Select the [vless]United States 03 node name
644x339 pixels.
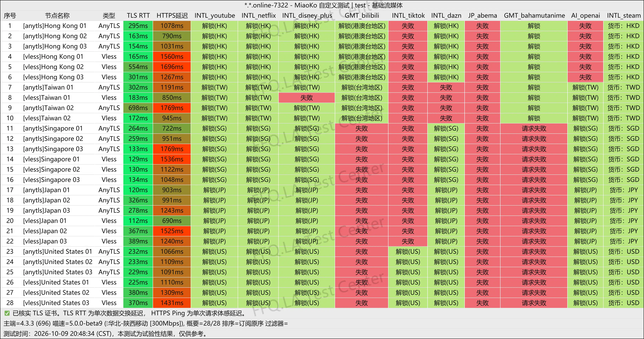tap(56, 303)
